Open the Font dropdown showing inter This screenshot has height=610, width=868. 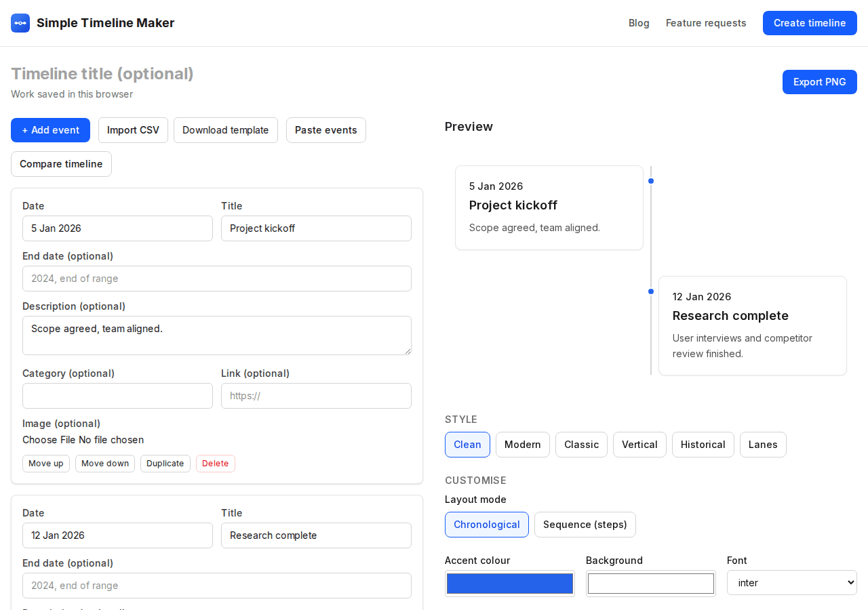click(x=792, y=583)
